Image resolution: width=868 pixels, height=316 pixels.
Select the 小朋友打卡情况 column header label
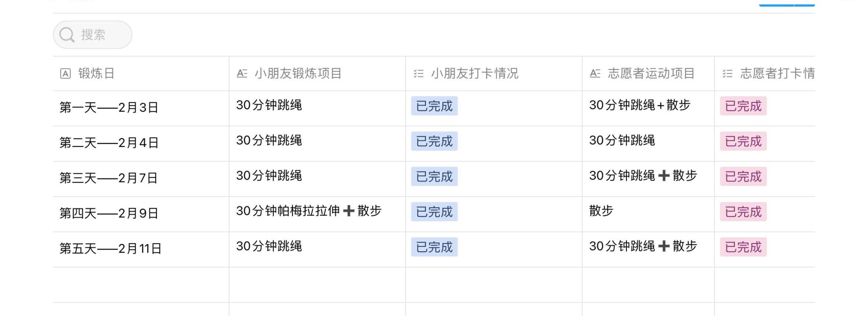pyautogui.click(x=475, y=74)
